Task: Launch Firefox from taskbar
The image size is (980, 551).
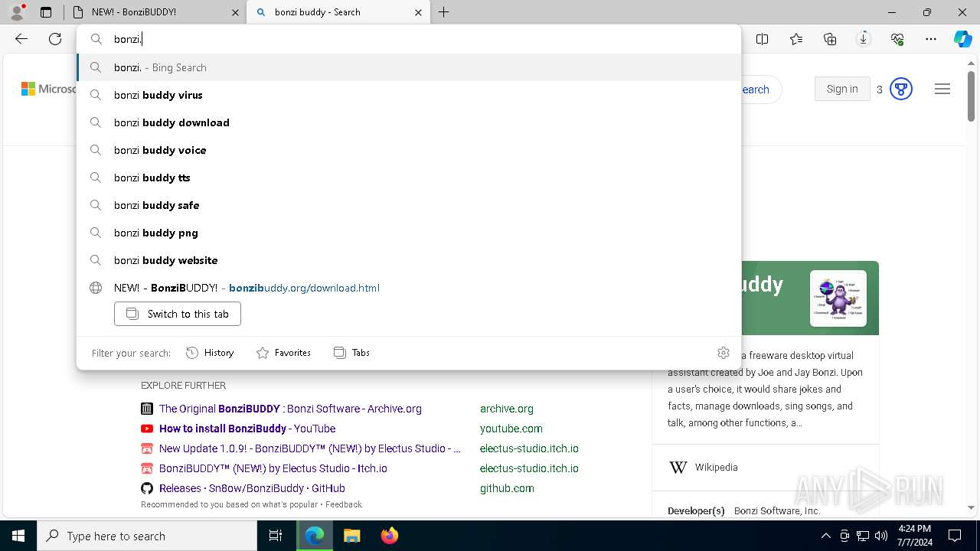Action: point(389,536)
